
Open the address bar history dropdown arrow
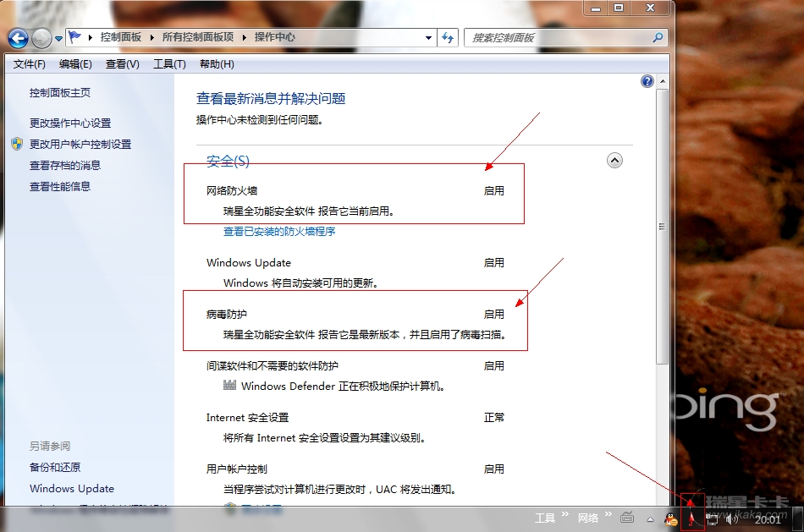(x=428, y=37)
